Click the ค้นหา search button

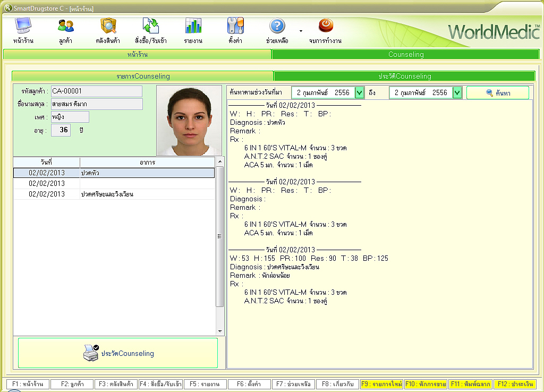point(497,93)
